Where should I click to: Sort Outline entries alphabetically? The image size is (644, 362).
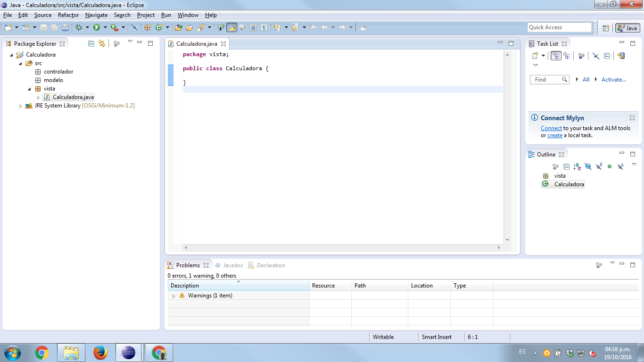click(x=577, y=166)
